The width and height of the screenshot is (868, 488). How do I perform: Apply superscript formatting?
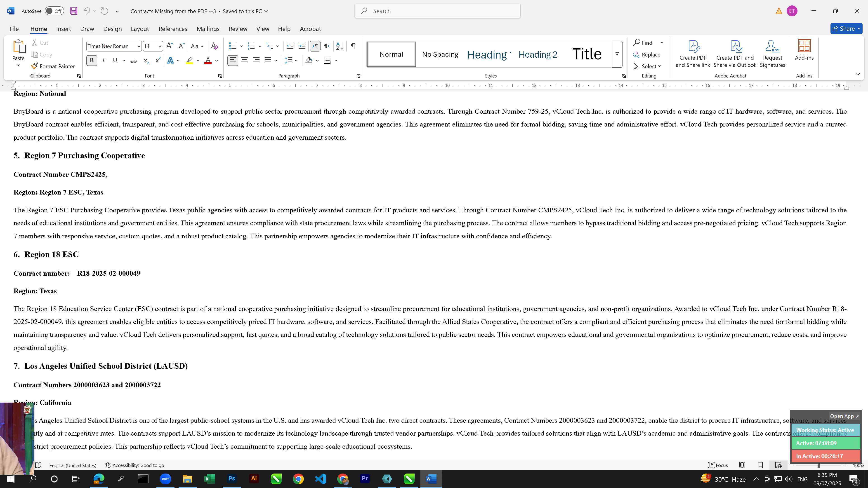158,61
